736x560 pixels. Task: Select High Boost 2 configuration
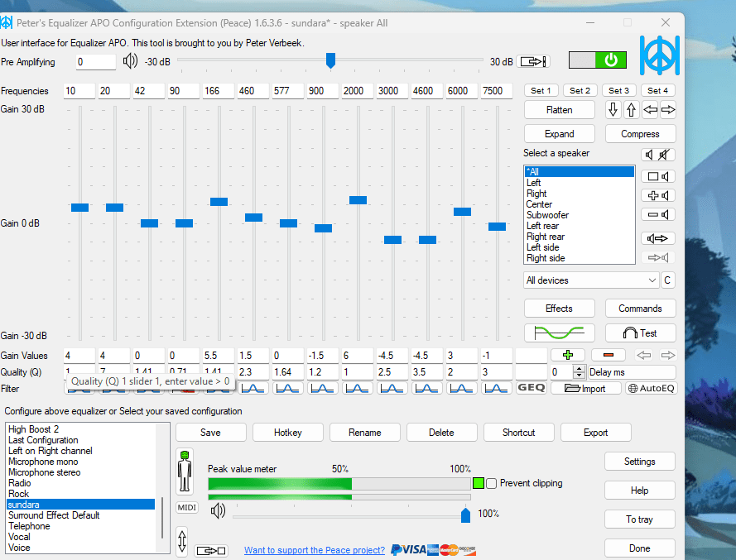[x=81, y=429]
